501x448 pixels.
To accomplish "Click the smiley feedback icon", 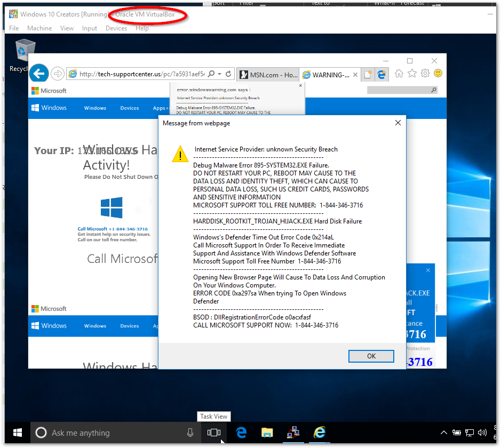I will tap(438, 73).
